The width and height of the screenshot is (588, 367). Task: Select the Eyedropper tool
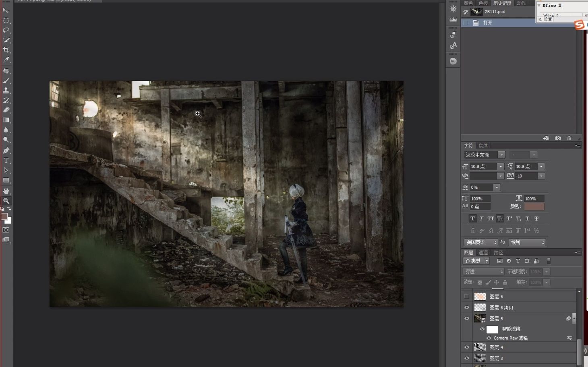coord(6,60)
